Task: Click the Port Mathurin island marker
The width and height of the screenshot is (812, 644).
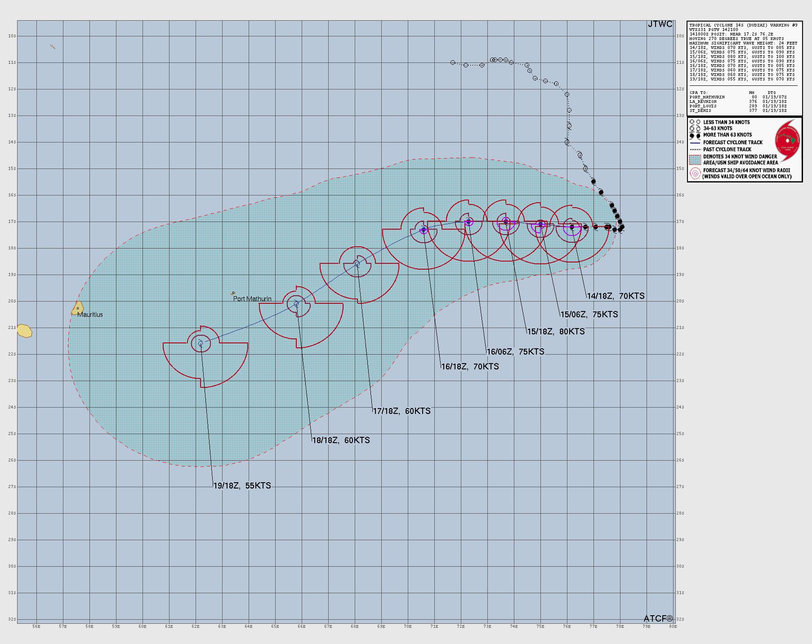Action: [x=233, y=293]
